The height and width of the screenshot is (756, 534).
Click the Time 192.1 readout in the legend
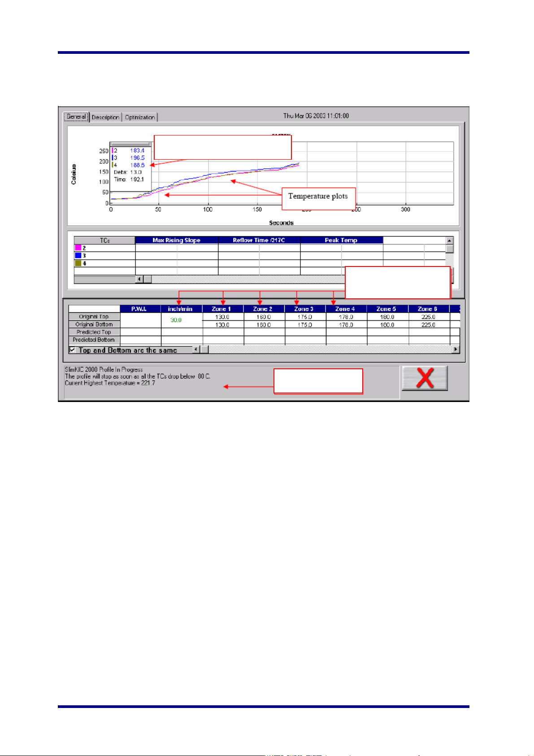pos(129,179)
